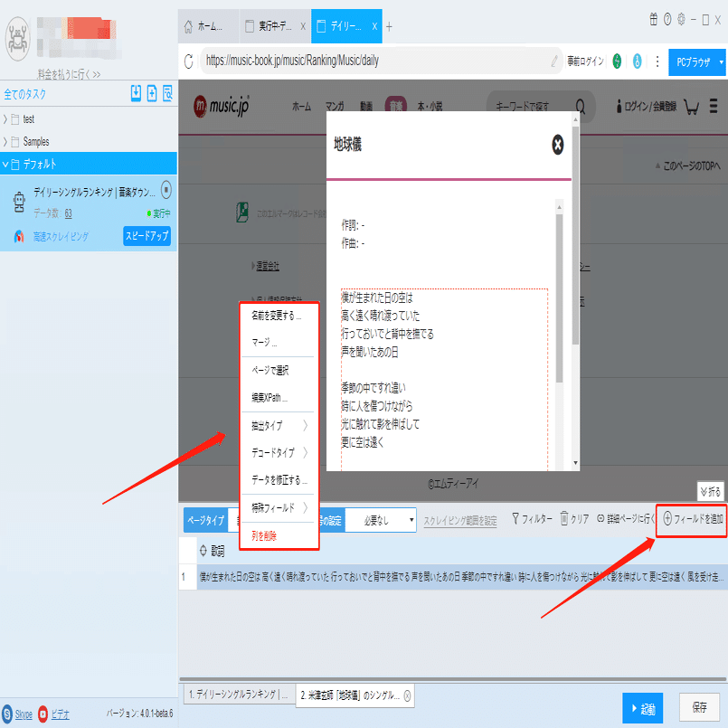Click the new task icon in sidebar header
This screenshot has width=728, height=728.
point(152,93)
